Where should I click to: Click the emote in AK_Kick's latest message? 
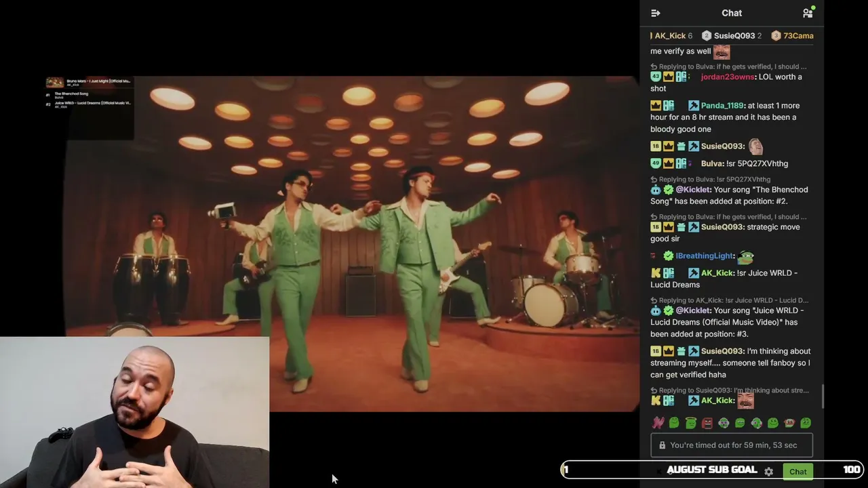pyautogui.click(x=745, y=401)
